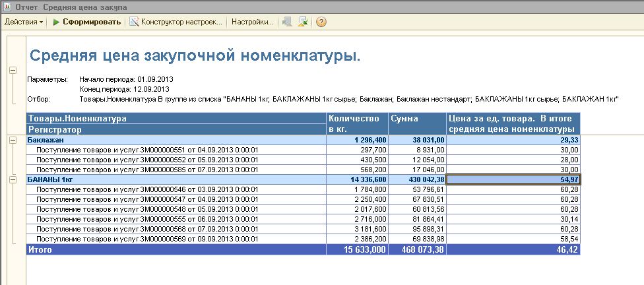The height and width of the screenshot is (285, 644).
Task: Click the Количество в кг. column header
Action: tap(358, 124)
